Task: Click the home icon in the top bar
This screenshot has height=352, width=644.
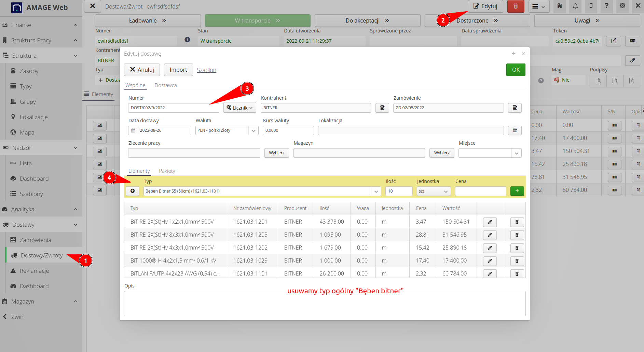Action: [x=559, y=6]
